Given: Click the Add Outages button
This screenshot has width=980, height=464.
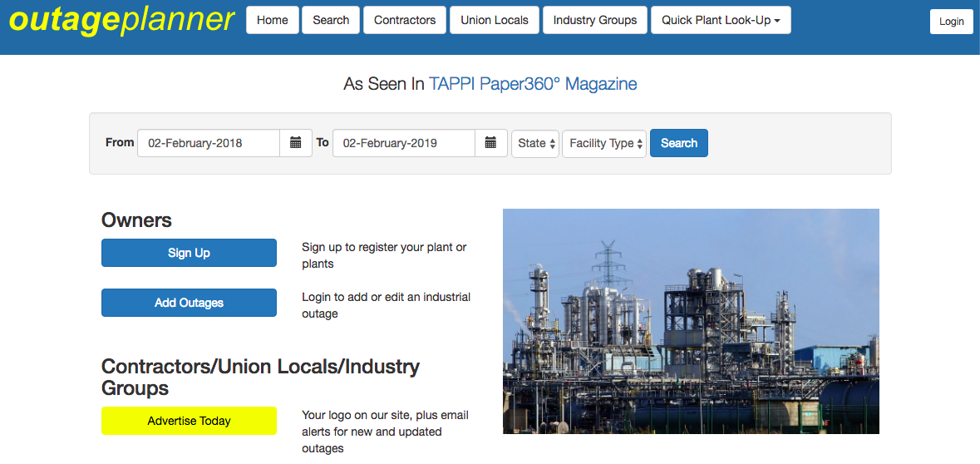Looking at the screenshot, I should pyautogui.click(x=189, y=303).
